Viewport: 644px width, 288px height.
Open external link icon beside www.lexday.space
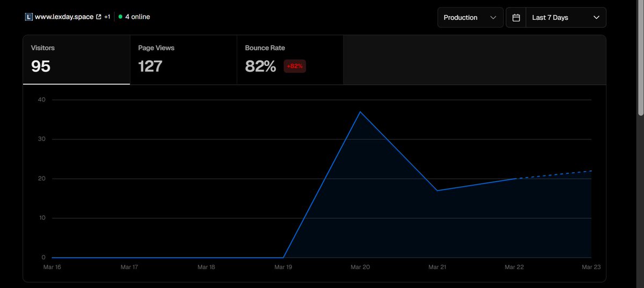click(99, 17)
